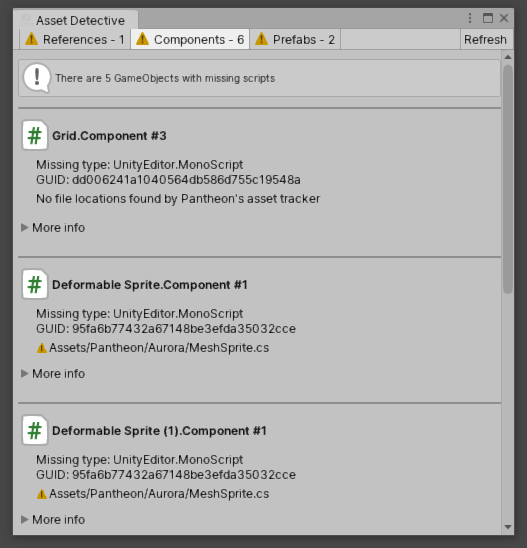Click script icon beside Deformable Sprite (1).Component #1

(x=35, y=430)
